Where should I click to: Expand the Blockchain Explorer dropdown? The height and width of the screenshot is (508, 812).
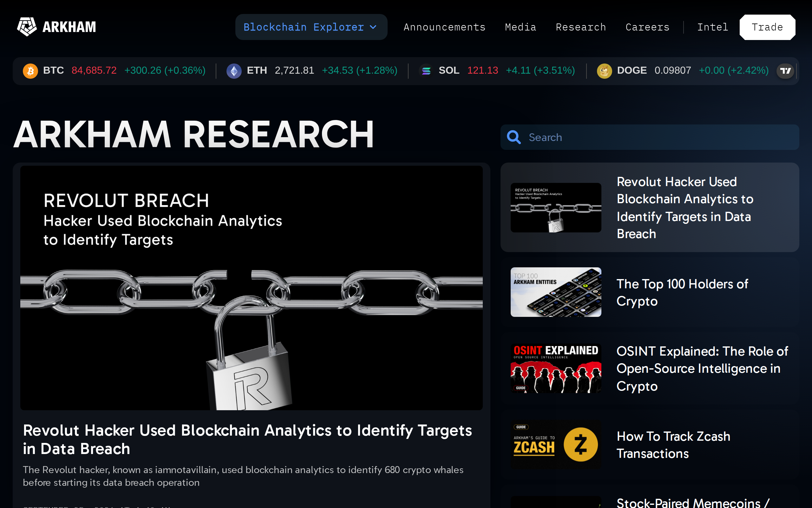[311, 27]
